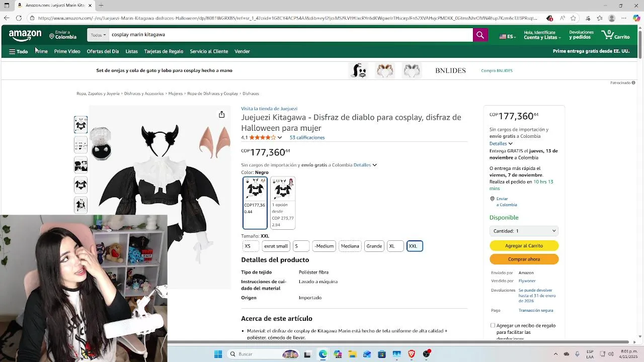Open Listas in navigation bar

(131, 51)
